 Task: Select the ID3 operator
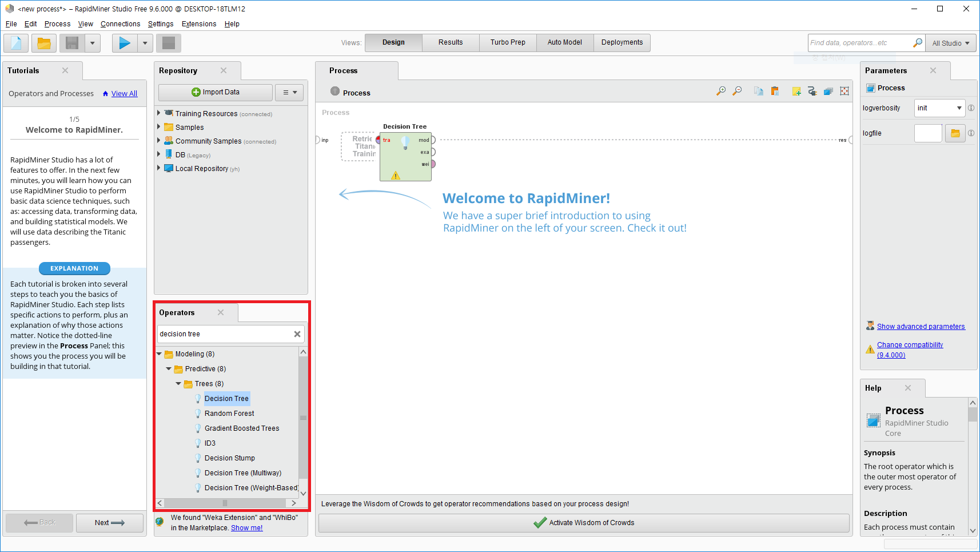[x=210, y=443]
